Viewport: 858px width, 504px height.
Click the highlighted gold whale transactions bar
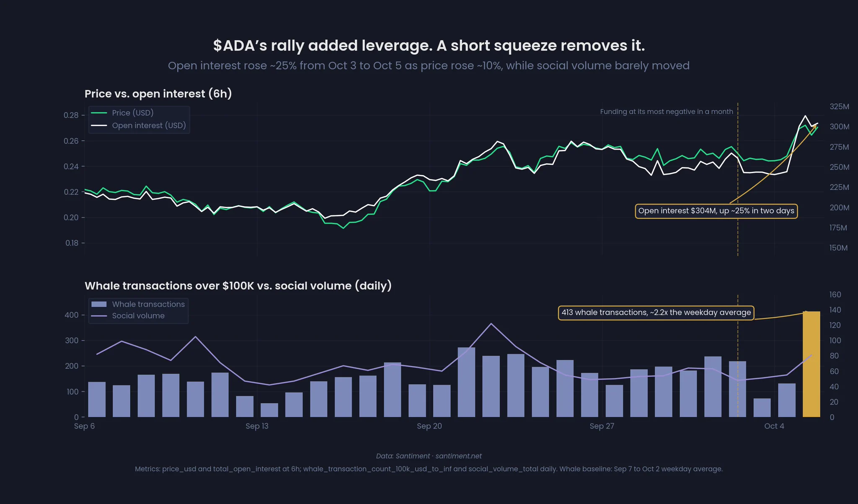tap(811, 364)
